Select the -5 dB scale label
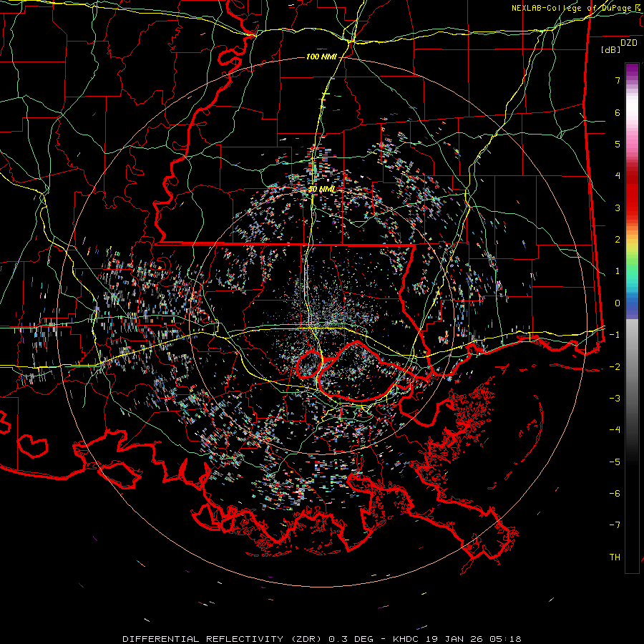The height and width of the screenshot is (644, 644). pos(615,462)
